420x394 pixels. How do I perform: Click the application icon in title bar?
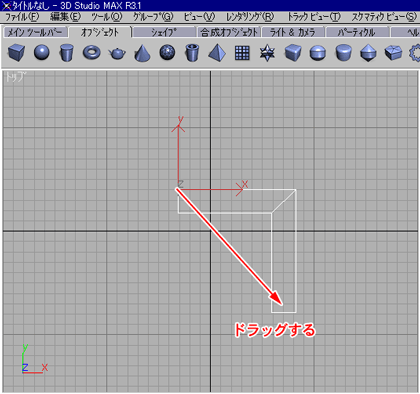[x=6, y=5]
